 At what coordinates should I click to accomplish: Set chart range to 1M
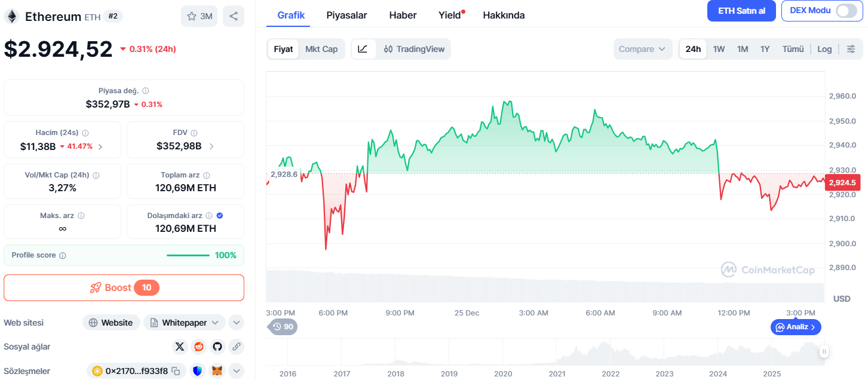click(x=743, y=49)
